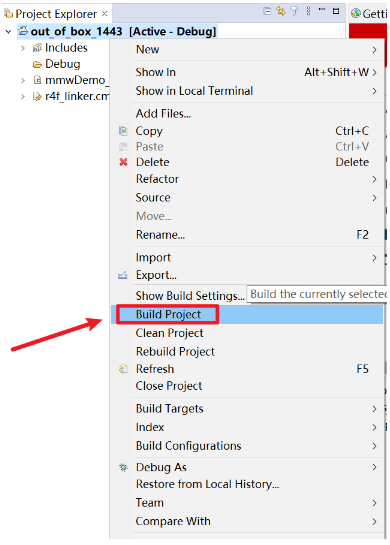Close the Project Explorer tab with X
Viewport: 390px width, 545px height.
click(105, 14)
